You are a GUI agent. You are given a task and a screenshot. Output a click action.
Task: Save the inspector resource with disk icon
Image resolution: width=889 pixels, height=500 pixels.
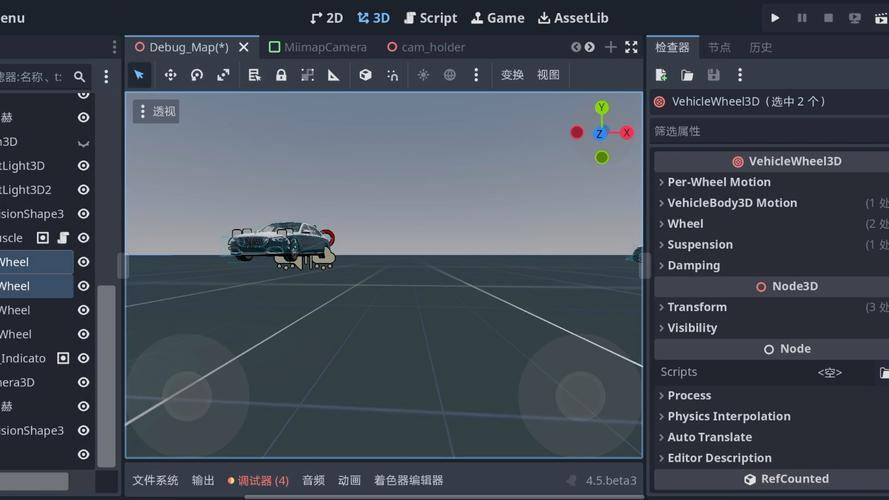(713, 75)
